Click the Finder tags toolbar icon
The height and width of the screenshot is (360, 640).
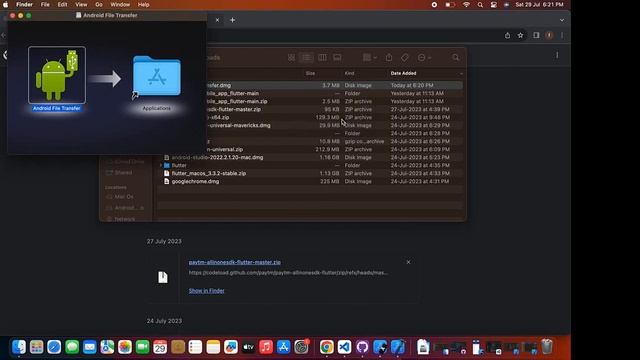tap(404, 58)
